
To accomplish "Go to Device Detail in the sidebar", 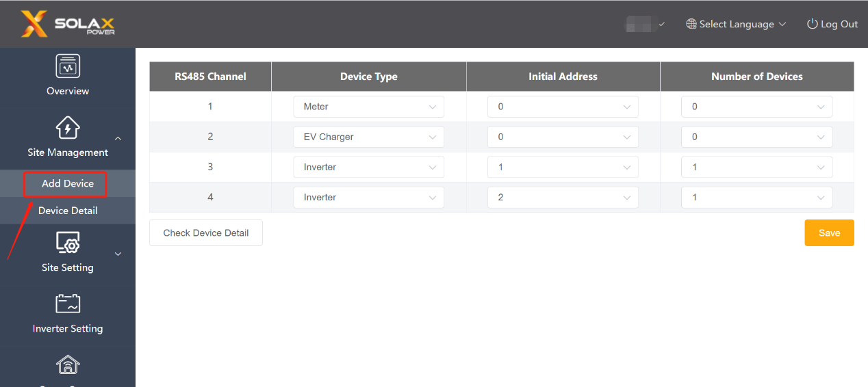I will click(x=68, y=211).
